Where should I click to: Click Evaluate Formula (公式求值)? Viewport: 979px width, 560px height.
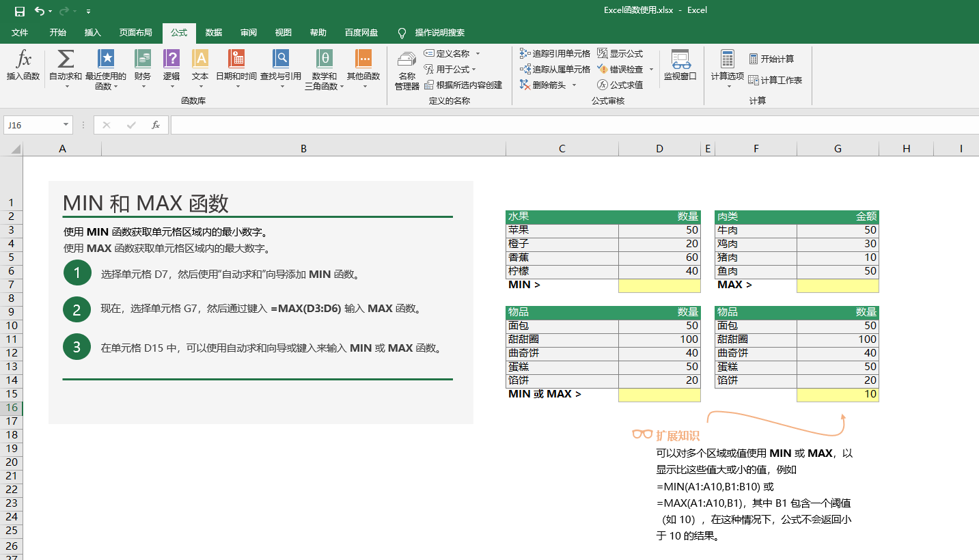click(620, 85)
